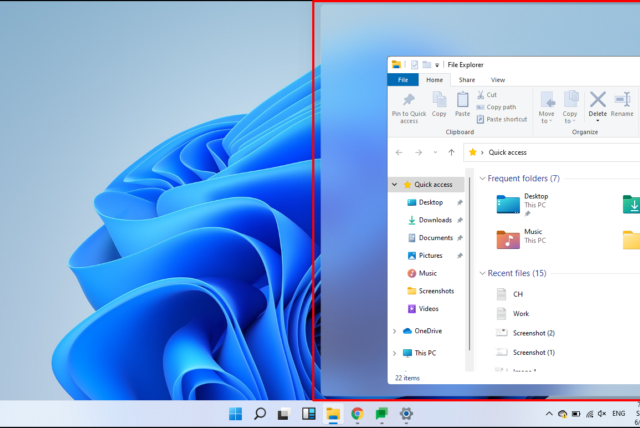The image size is (640, 428).
Task: Collapse the Recent files section
Action: pos(481,273)
